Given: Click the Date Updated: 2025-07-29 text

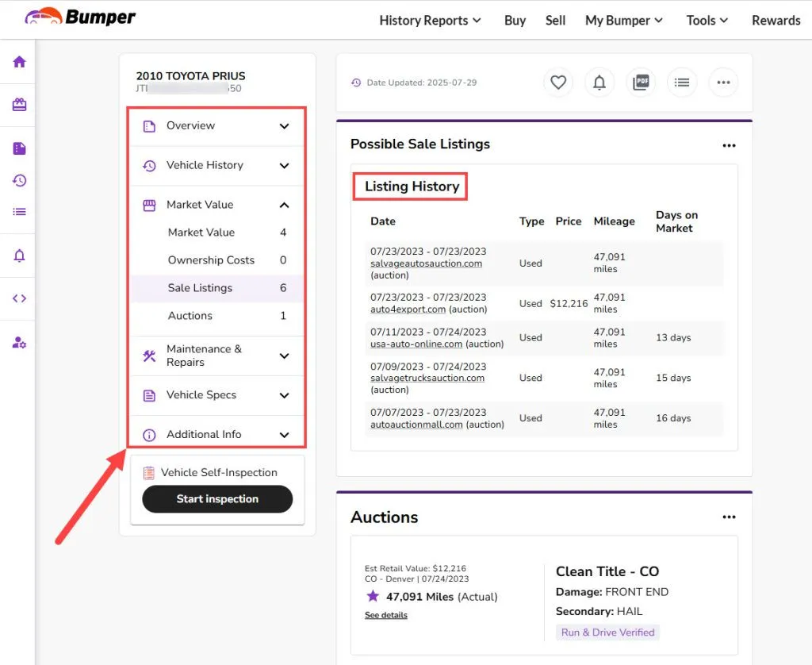Looking at the screenshot, I should pyautogui.click(x=422, y=83).
